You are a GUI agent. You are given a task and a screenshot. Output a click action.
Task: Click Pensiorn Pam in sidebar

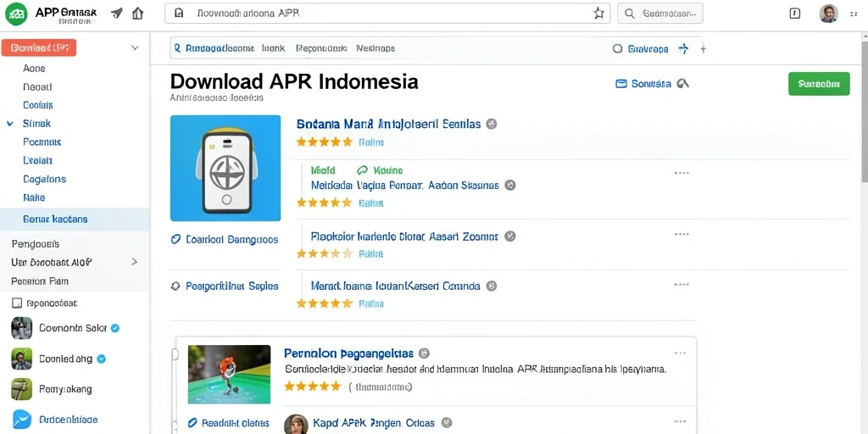tap(40, 281)
